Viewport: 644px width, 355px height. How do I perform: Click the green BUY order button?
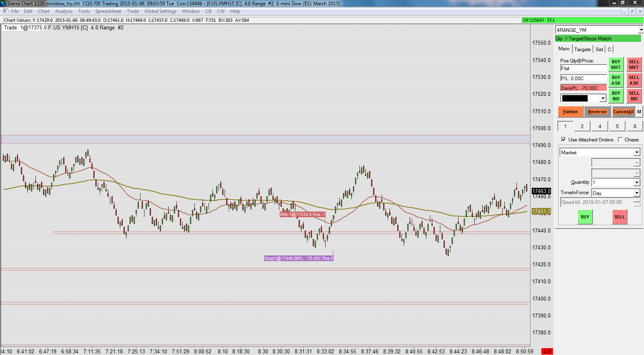(585, 217)
